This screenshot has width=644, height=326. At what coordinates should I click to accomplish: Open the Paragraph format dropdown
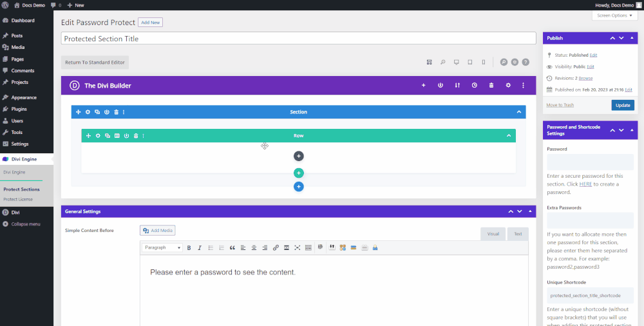pos(163,247)
